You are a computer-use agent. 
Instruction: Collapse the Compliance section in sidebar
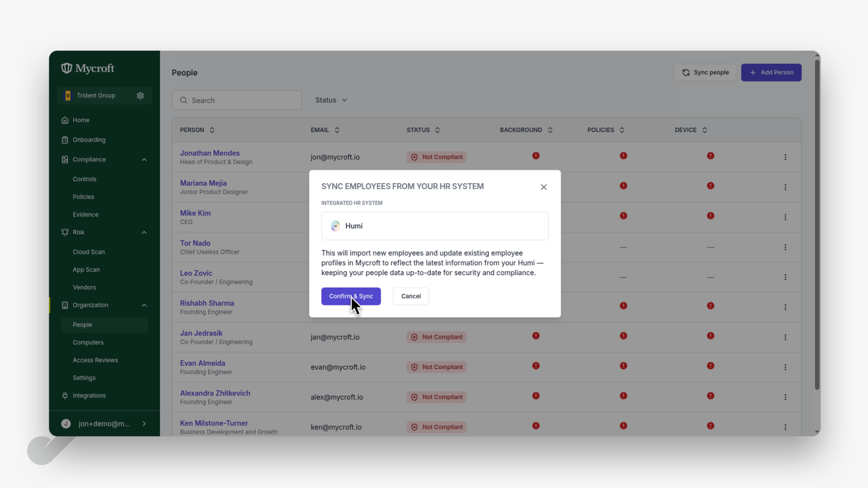pyautogui.click(x=144, y=160)
